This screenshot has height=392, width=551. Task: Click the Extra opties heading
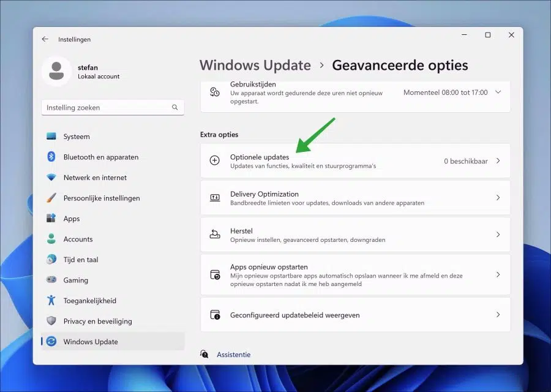[219, 134]
